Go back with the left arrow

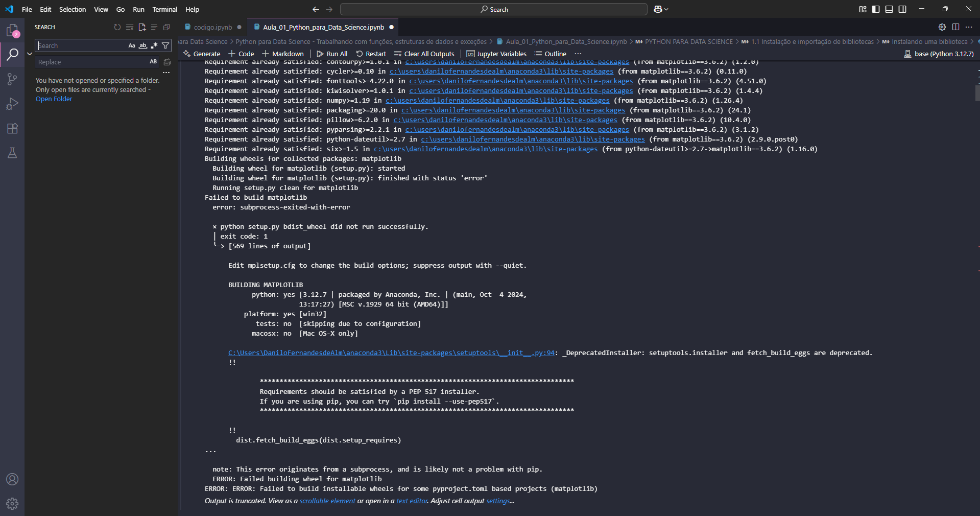316,9
